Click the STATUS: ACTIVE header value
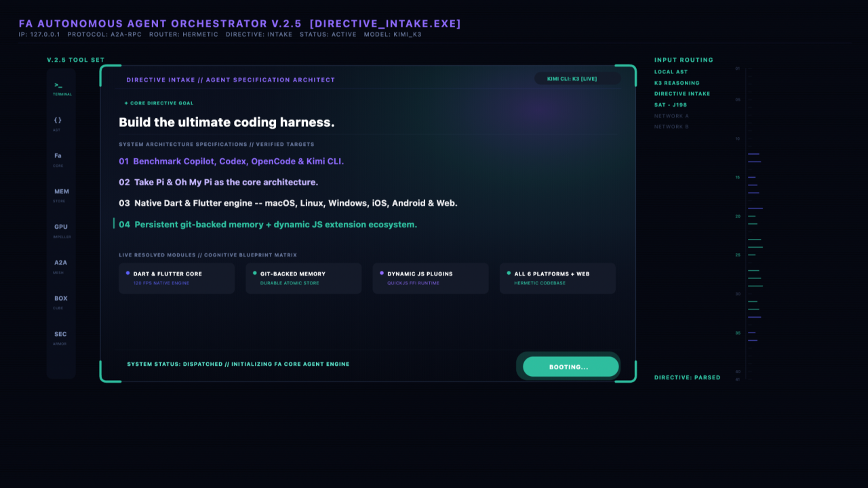 (328, 35)
